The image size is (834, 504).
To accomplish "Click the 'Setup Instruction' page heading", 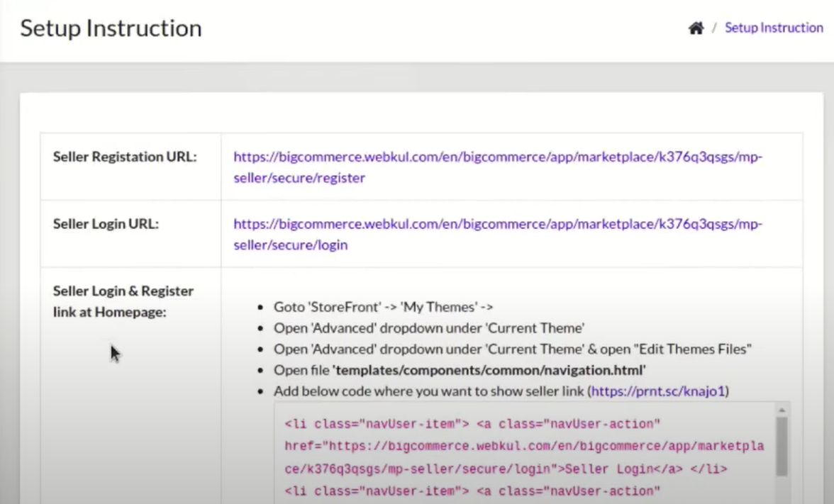I will [111, 28].
